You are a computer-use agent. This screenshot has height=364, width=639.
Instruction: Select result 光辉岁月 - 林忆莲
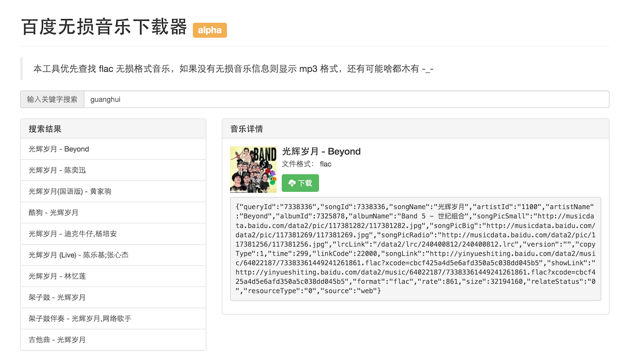click(x=113, y=276)
